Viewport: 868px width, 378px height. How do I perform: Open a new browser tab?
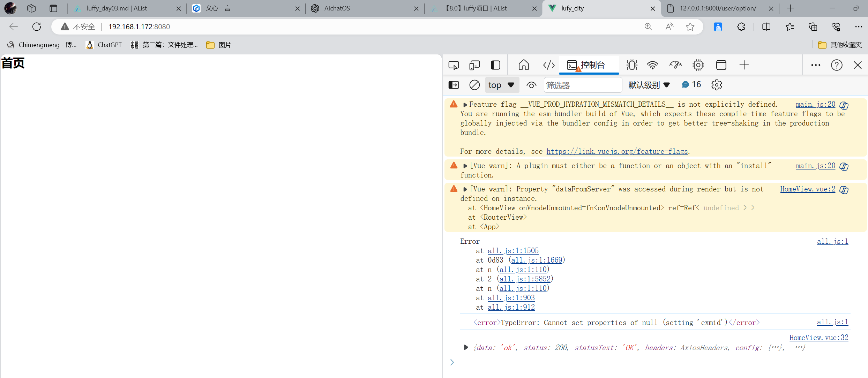[x=791, y=8]
